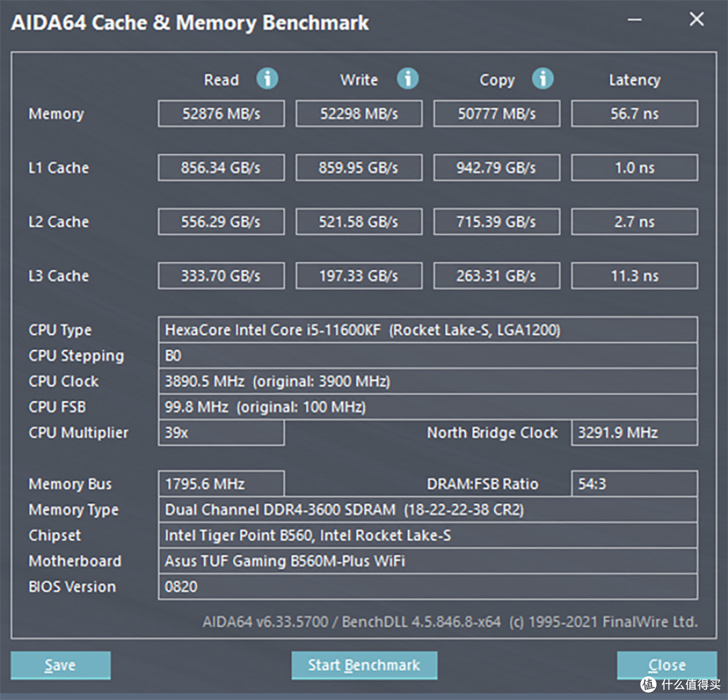
Task: Click BIOS Version value 0820
Action: click(427, 587)
